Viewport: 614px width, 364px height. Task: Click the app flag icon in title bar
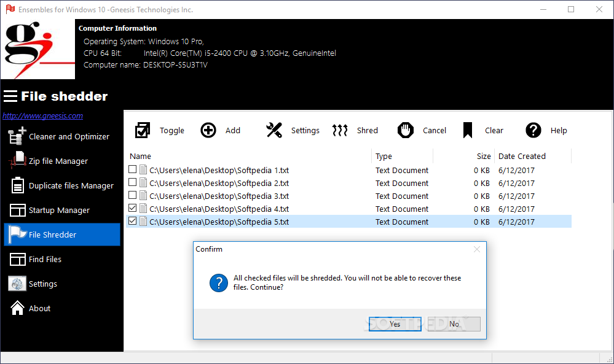click(10, 9)
